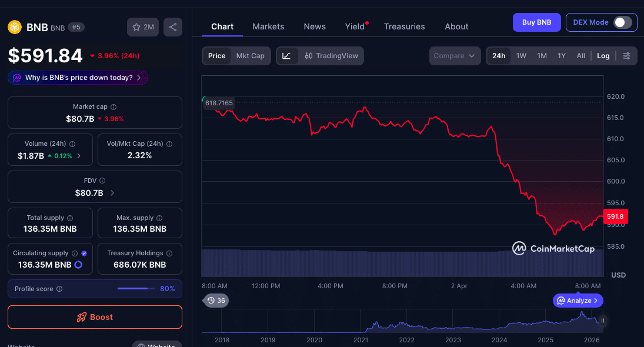This screenshot has width=644, height=347.
Task: Toggle Log scale on chart
Action: click(x=603, y=56)
